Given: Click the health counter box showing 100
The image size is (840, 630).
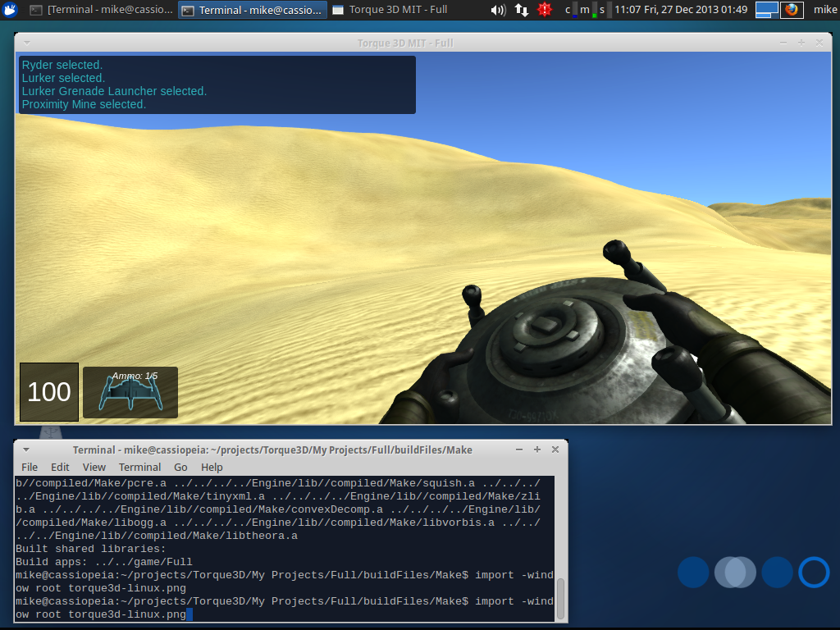Looking at the screenshot, I should point(49,391).
